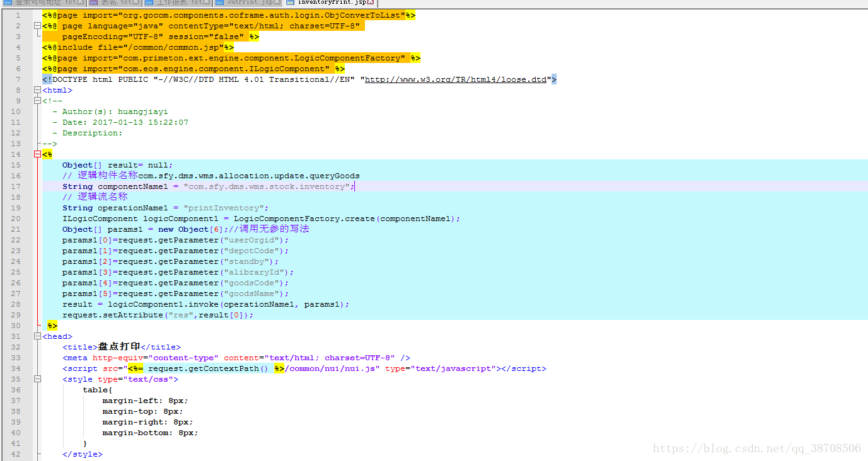Click the ILogicComponent import directive line
Screen dimensions: 868x461
pos(194,69)
